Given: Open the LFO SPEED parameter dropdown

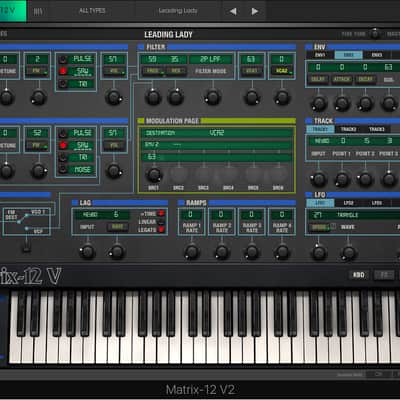Looking at the screenshot, I should point(319,227).
